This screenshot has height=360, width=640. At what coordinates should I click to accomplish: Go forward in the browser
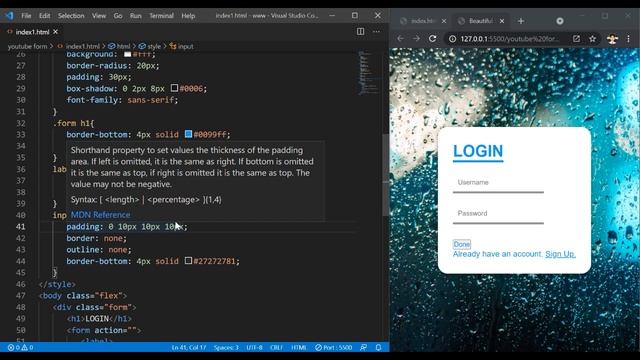click(x=416, y=39)
